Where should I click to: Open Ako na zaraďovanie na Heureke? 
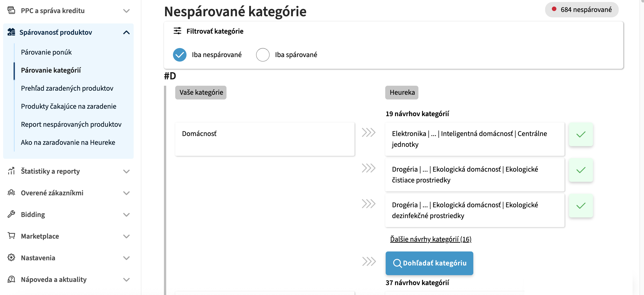68,142
